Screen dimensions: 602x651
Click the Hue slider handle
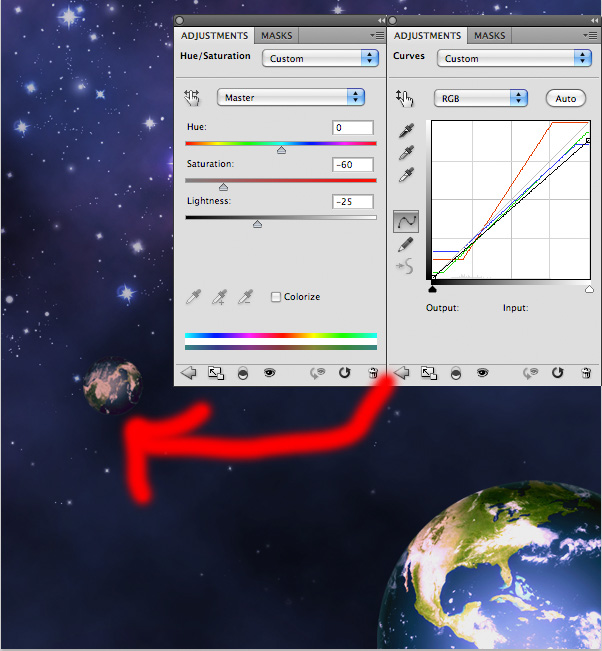click(x=281, y=150)
